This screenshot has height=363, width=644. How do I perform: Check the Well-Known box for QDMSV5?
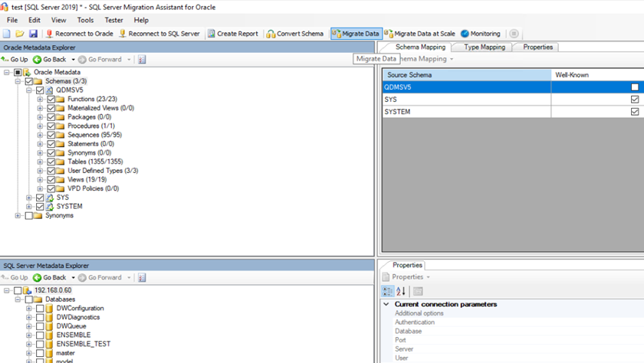(x=635, y=87)
